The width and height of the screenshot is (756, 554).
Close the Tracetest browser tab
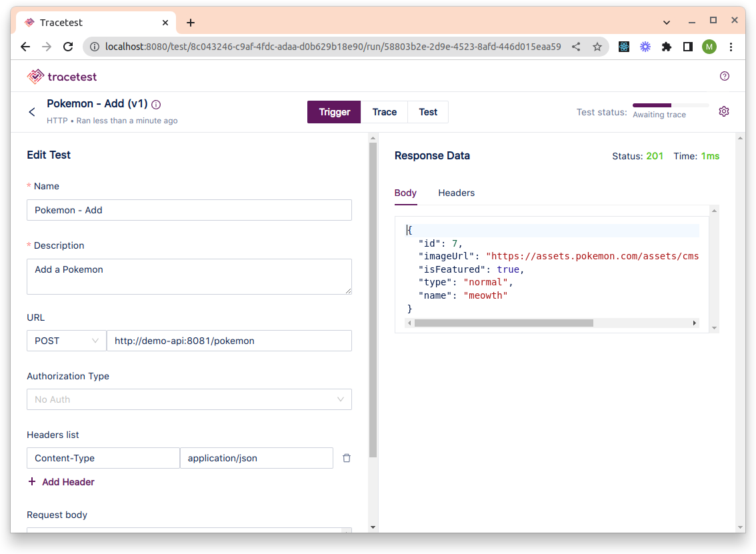tap(165, 23)
